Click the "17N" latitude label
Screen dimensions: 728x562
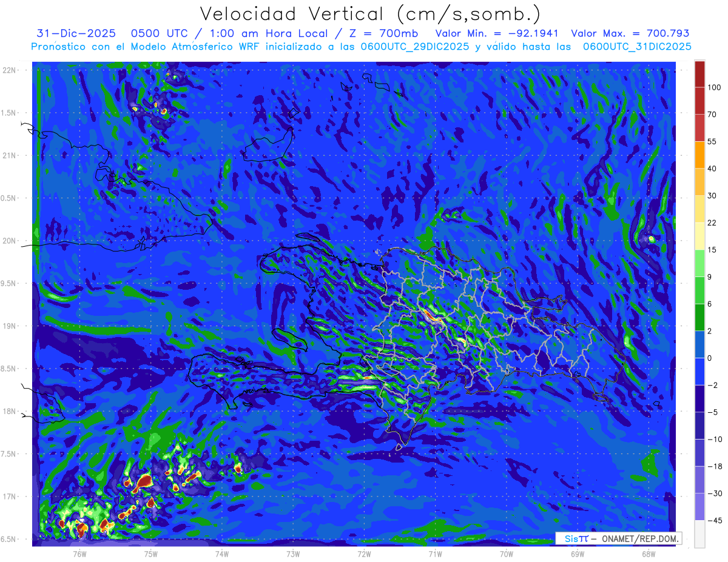click(x=9, y=497)
